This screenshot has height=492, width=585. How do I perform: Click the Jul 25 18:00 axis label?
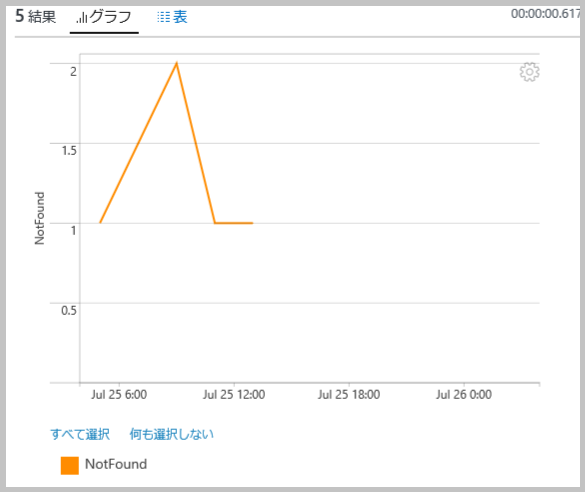[x=349, y=395]
